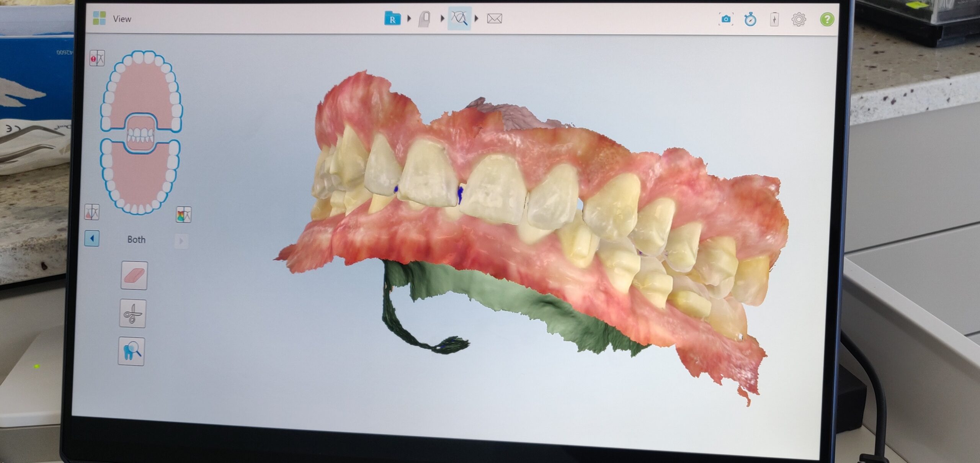Viewport: 980px width, 463px height.
Task: Capture a screenshot with camera icon
Action: 726,19
